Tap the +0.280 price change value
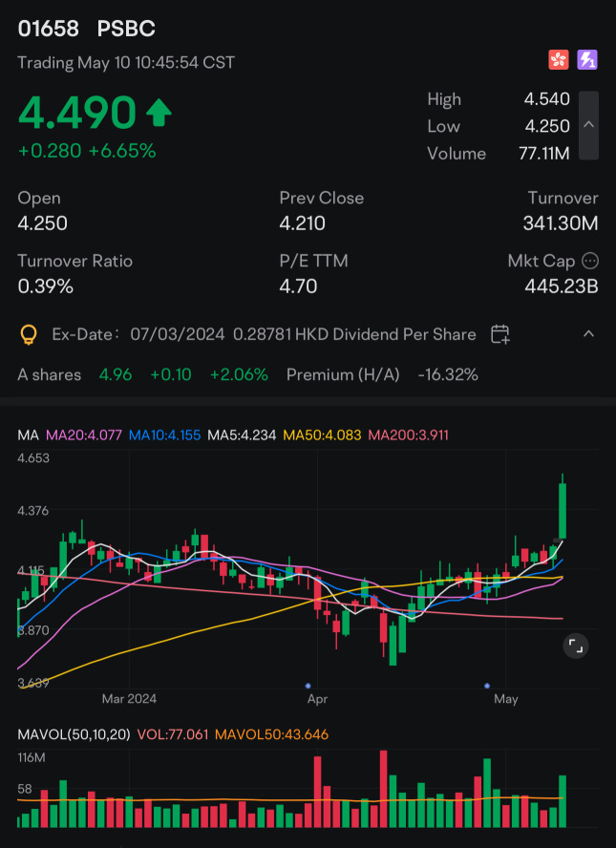Image resolution: width=616 pixels, height=848 pixels. (50, 151)
